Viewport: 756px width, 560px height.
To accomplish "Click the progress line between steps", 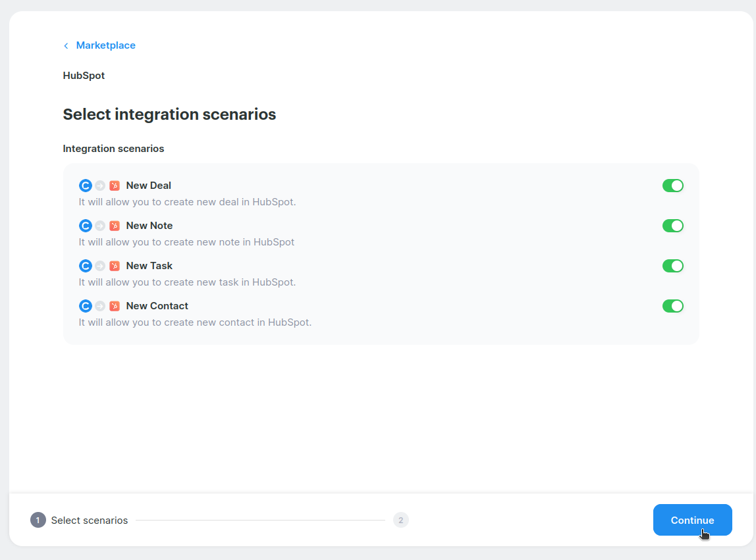I will click(260, 520).
